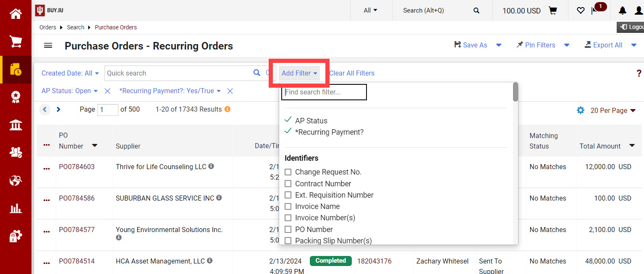Screen dimensions: 644x274
Task: Open the shopping cart at 100.00 USD
Action: 553,10
